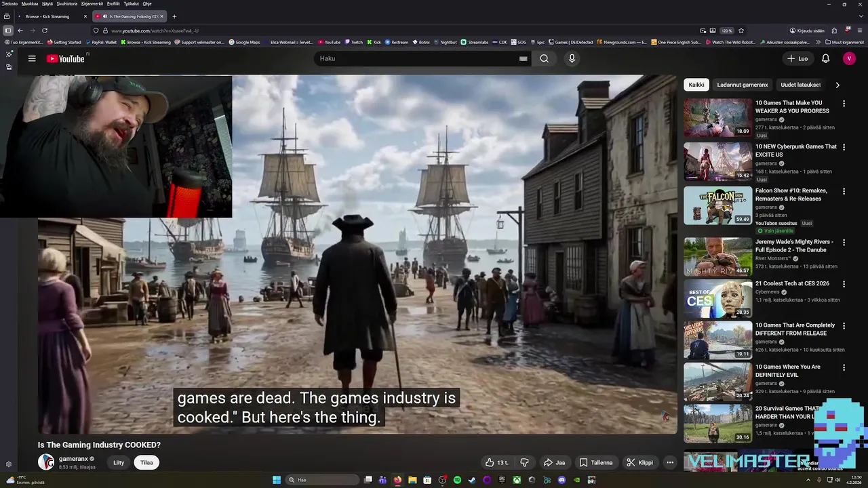Open the on-screen keyboard icon in search box
Image resolution: width=868 pixels, height=488 pixels.
[523, 58]
